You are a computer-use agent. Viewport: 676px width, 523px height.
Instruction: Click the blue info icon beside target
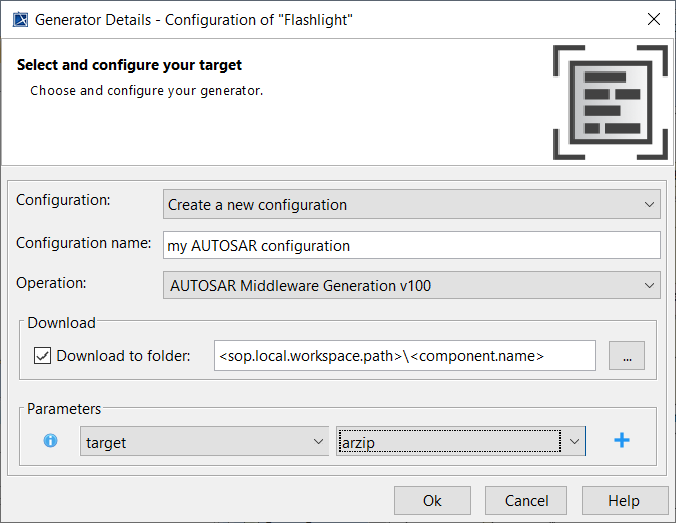tap(51, 440)
